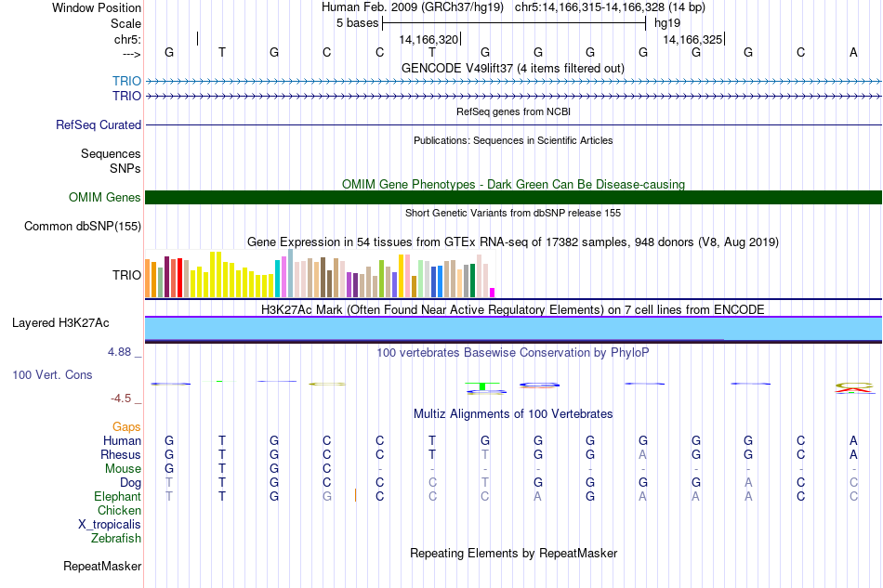This screenshot has height=588, width=883.
Task: Open 'Publications: Sequences in Scientific Articles' title
Action: pyautogui.click(x=513, y=140)
